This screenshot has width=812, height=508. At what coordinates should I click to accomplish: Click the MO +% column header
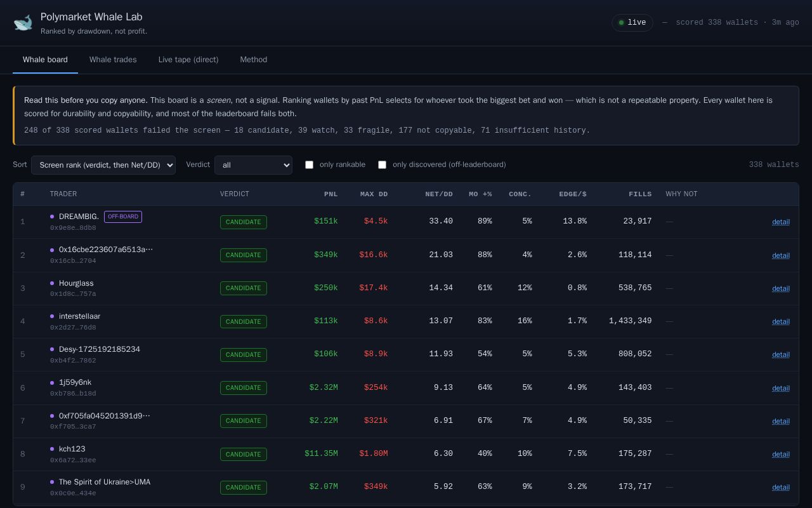480,194
